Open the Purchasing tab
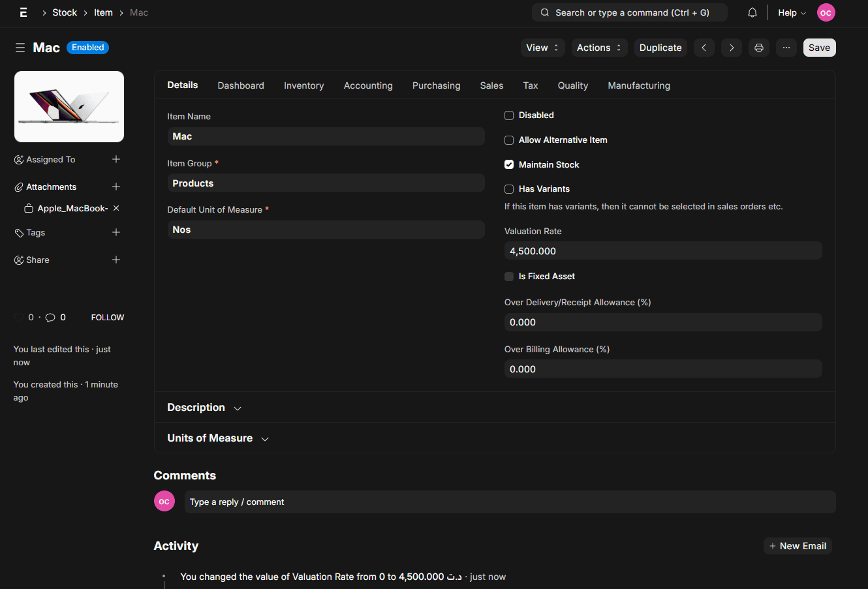This screenshot has height=589, width=868. (436, 85)
